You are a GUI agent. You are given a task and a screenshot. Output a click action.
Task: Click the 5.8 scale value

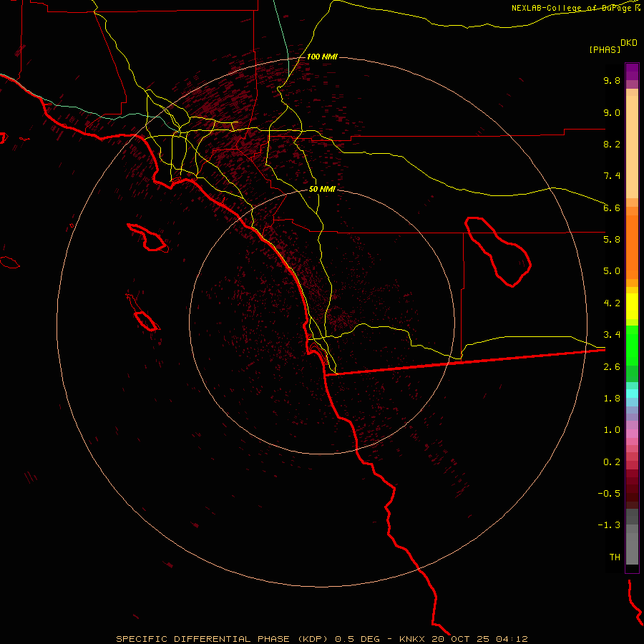coord(612,240)
